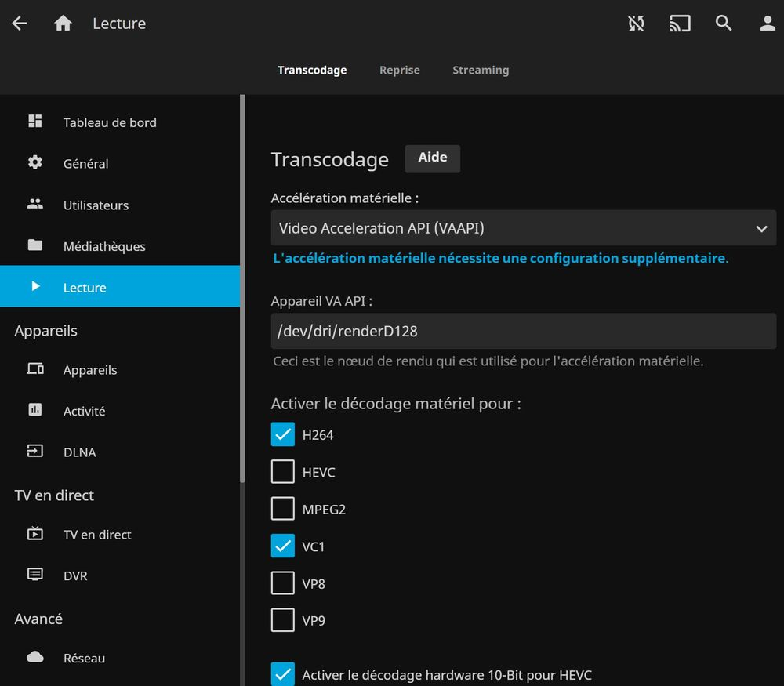Open the hardware acceleration configuration link
The height and width of the screenshot is (686, 784).
point(499,258)
